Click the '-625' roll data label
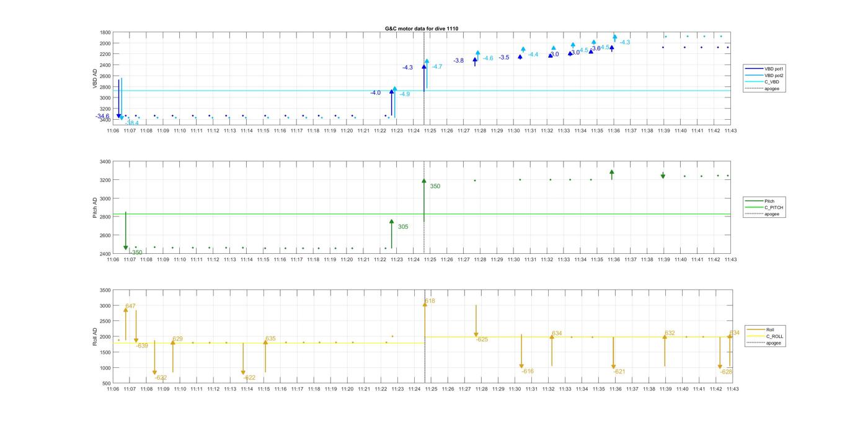The width and height of the screenshot is (868, 430). [482, 339]
